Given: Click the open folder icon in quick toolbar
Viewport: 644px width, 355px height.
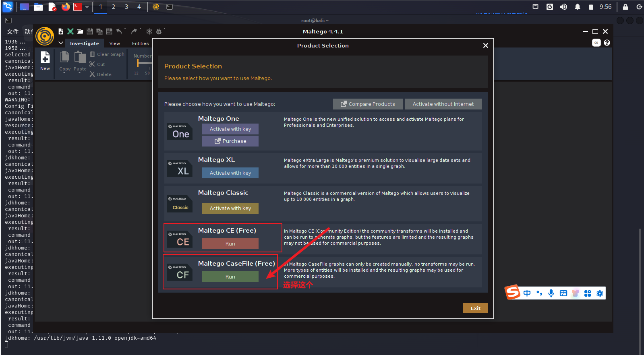Looking at the screenshot, I should [80, 31].
